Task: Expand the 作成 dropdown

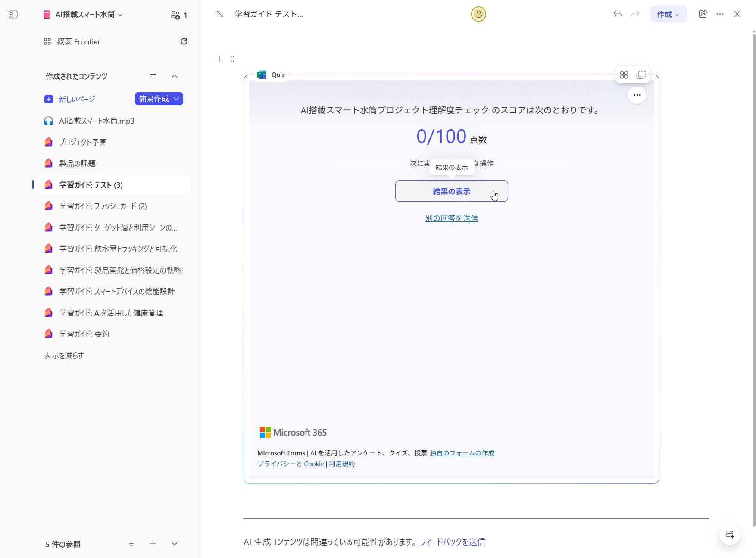Action: tap(669, 14)
